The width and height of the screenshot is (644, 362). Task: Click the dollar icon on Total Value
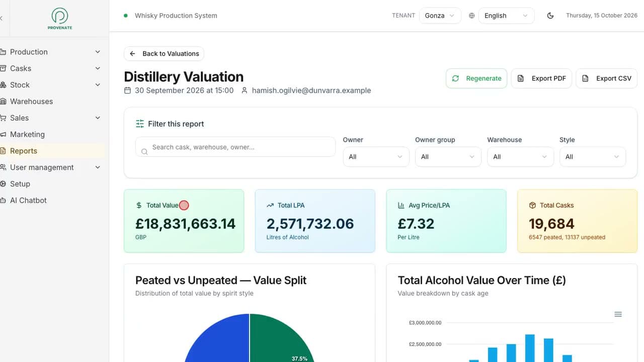coord(139,205)
